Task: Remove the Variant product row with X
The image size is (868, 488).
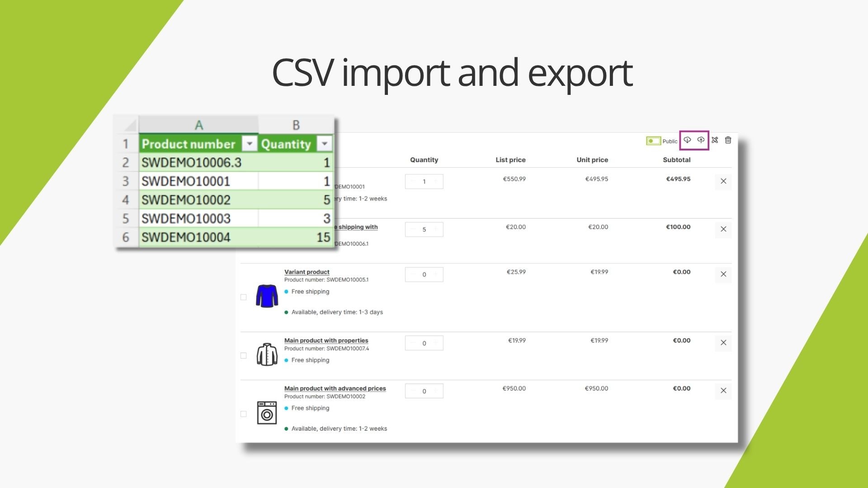Action: [x=723, y=274]
